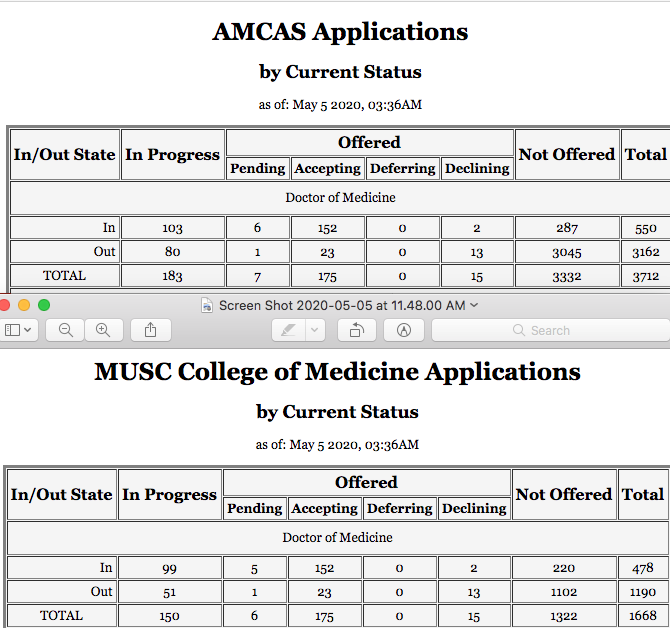This screenshot has height=628, width=670.
Task: Click 'Deferring' subheader in AMCAS table
Action: click(x=403, y=168)
